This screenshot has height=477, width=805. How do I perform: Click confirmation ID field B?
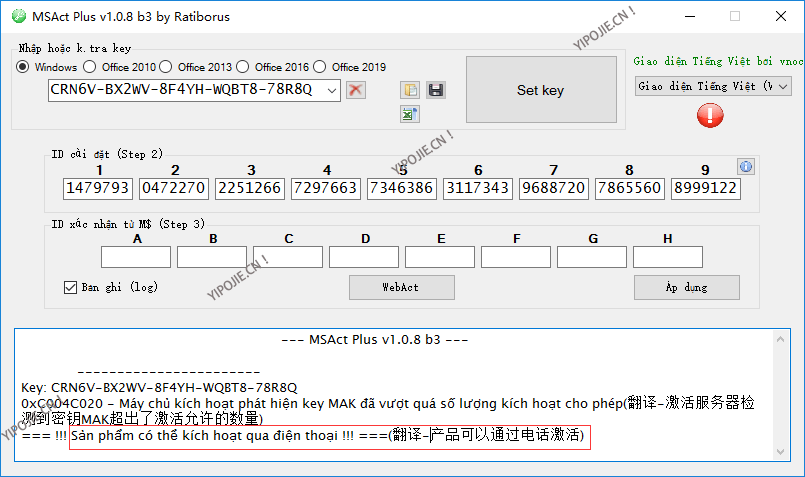tap(212, 257)
